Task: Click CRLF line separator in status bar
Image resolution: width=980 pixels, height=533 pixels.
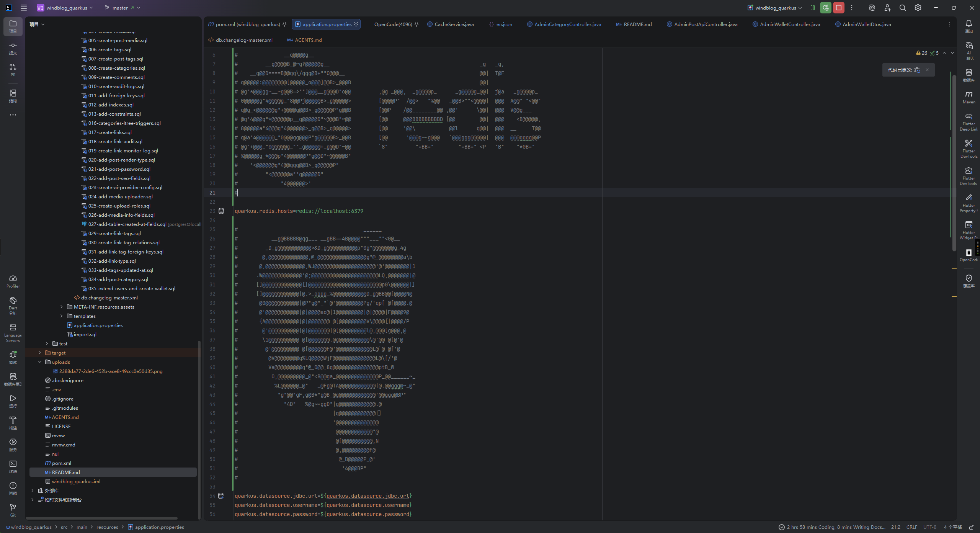Action: (x=911, y=527)
